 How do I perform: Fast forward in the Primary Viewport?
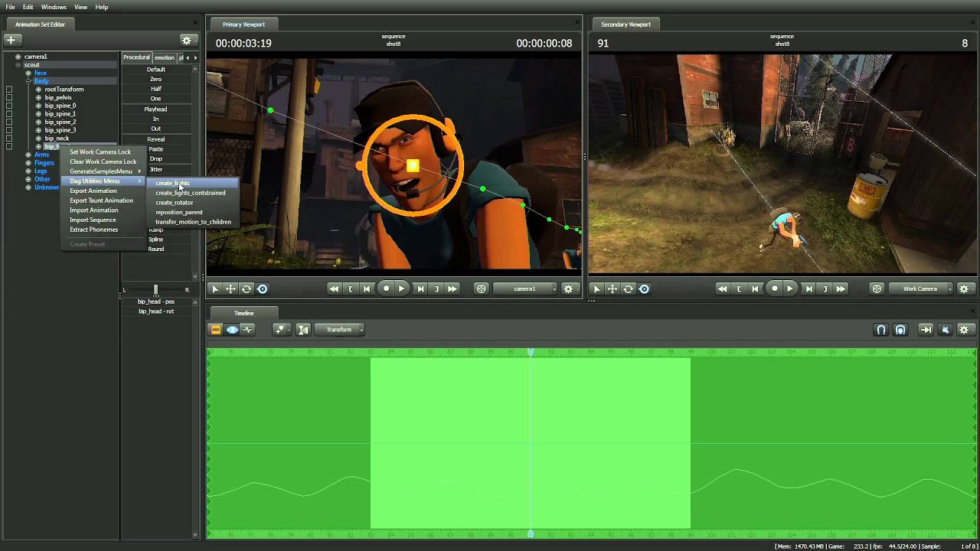click(452, 289)
